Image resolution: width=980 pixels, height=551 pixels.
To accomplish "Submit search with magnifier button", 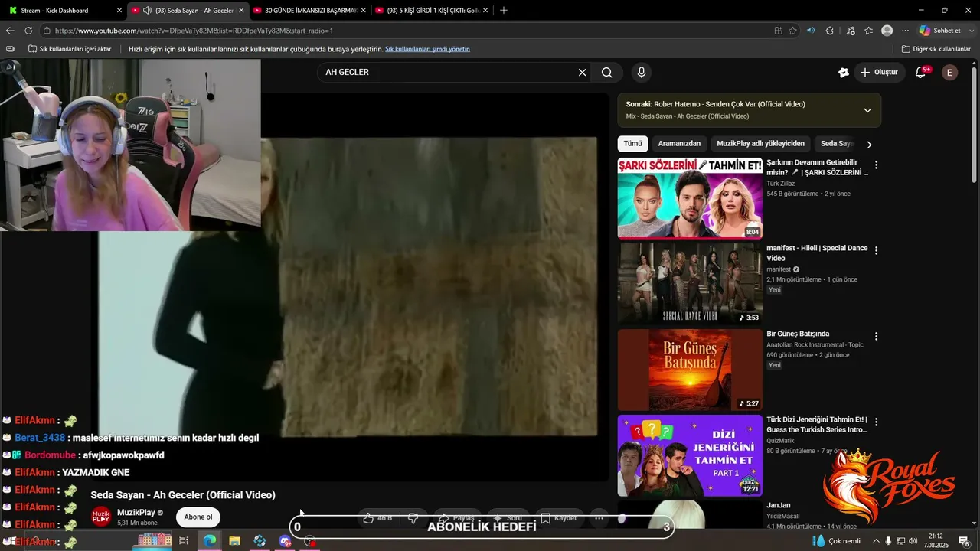I will 606,72.
